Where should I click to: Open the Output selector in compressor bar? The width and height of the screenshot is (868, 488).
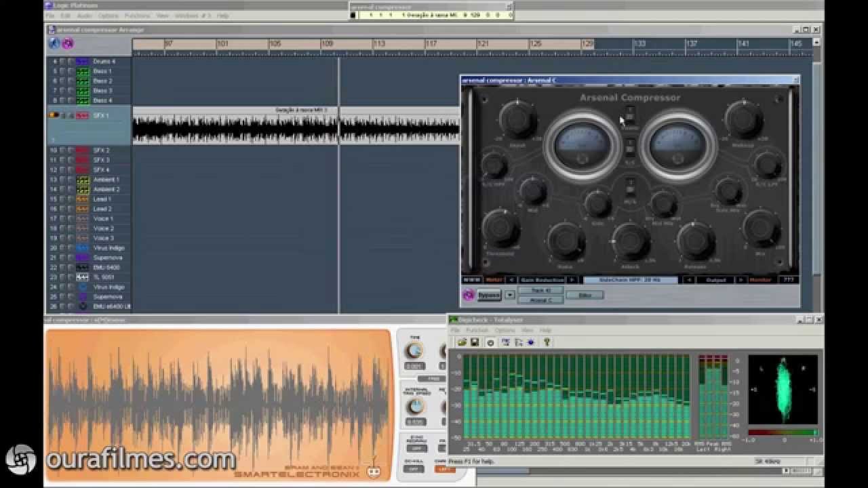tap(715, 279)
